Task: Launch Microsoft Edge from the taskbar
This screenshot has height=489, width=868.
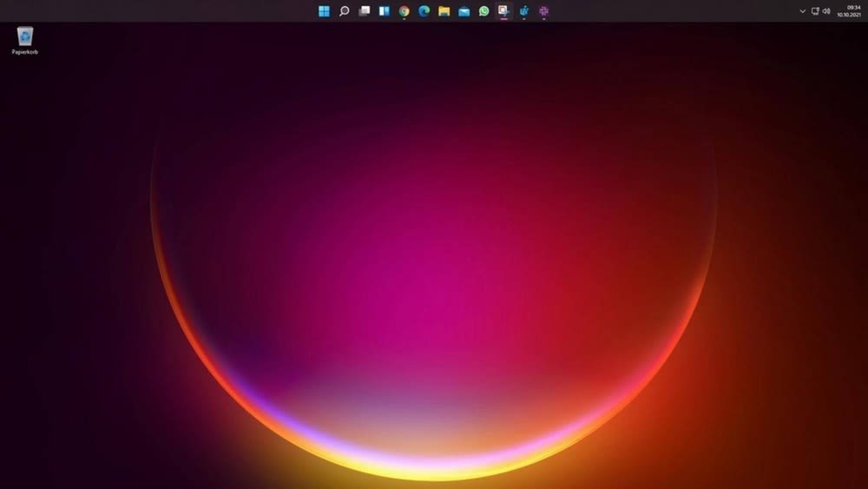Action: tap(424, 11)
